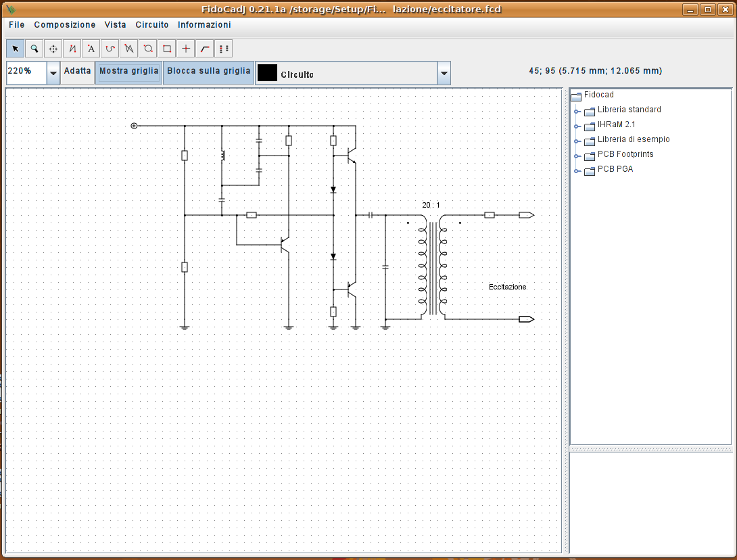Click the Adatta fit button

pyautogui.click(x=78, y=71)
